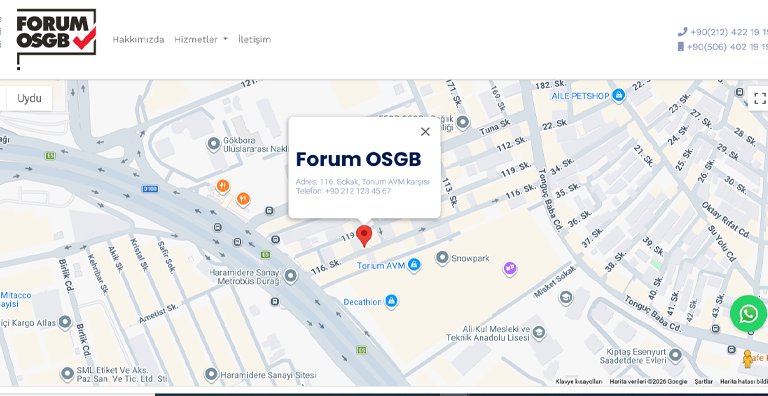
Task: Click the Tuna Sk street label
Action: coord(495,127)
